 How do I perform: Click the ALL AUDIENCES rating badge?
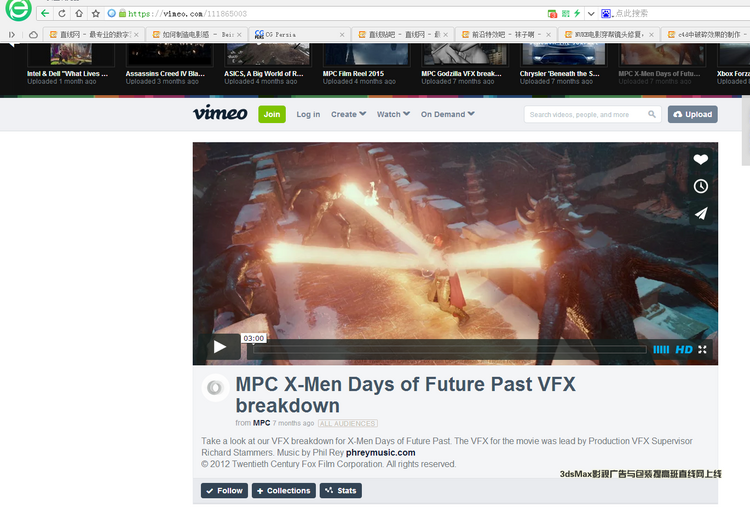(x=348, y=423)
